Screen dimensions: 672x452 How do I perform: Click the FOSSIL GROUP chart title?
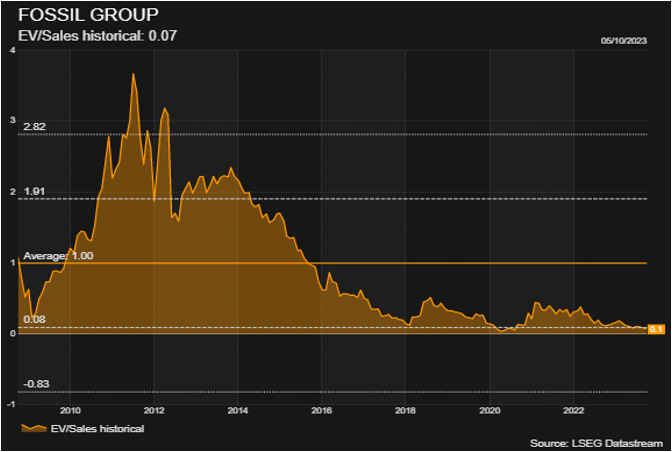pyautogui.click(x=88, y=15)
